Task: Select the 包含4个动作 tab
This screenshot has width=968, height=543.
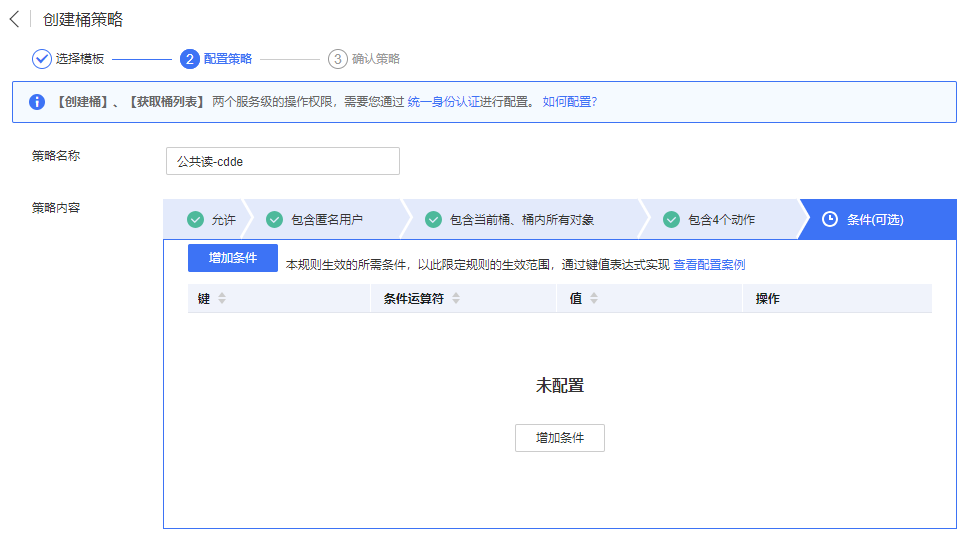Action: [x=721, y=220]
